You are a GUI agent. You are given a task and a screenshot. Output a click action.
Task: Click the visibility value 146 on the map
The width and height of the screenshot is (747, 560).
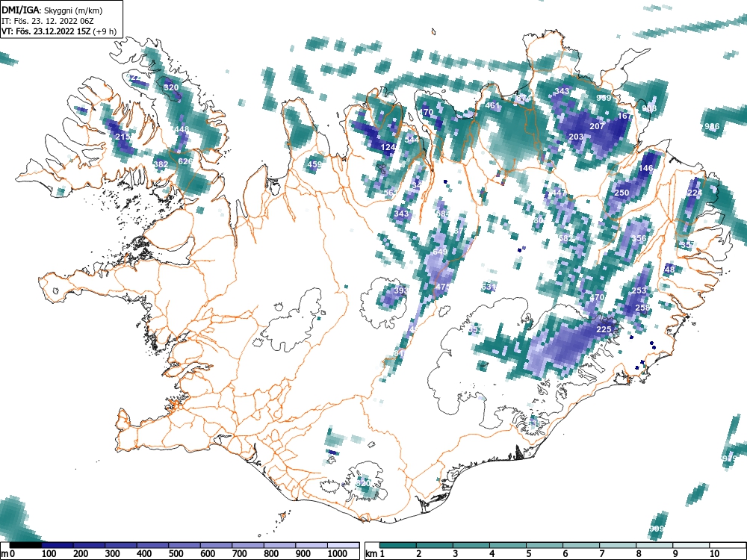point(645,168)
